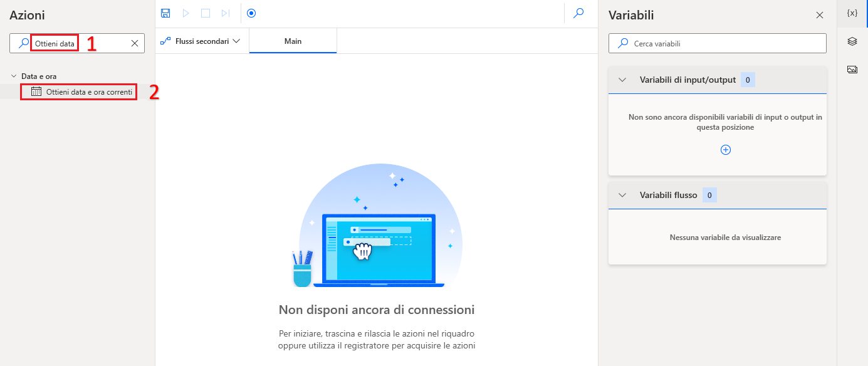This screenshot has height=366, width=868.
Task: Collapse the Variabili di input/output section
Action: [x=622, y=80]
